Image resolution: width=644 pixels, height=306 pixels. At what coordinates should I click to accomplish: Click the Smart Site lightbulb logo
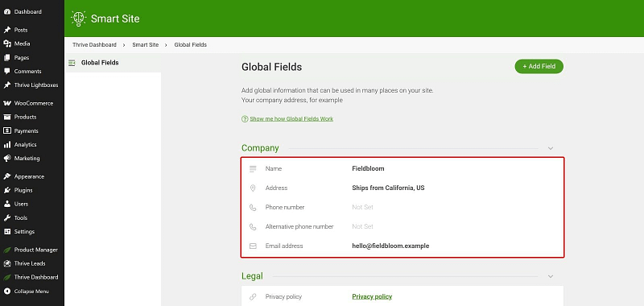(x=78, y=19)
